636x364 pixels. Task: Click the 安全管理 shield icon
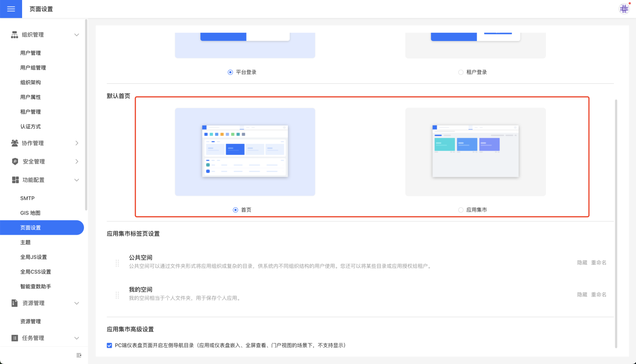point(15,161)
